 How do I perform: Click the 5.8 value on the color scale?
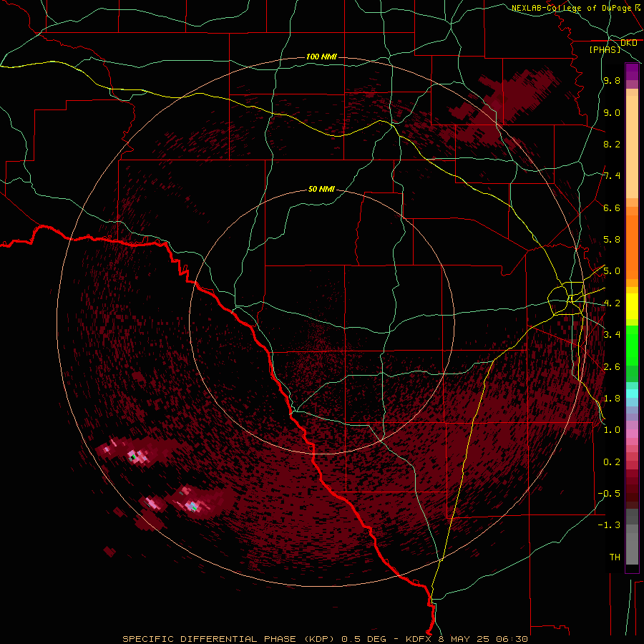(x=612, y=240)
